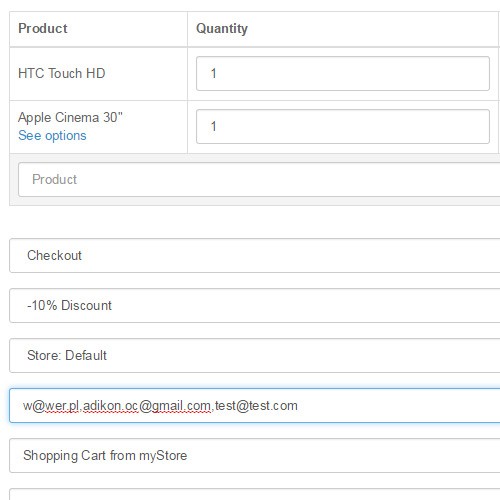Click the Shopping Cart from myStore subject field
Screen dimensions: 500x500
pyautogui.click(x=255, y=455)
